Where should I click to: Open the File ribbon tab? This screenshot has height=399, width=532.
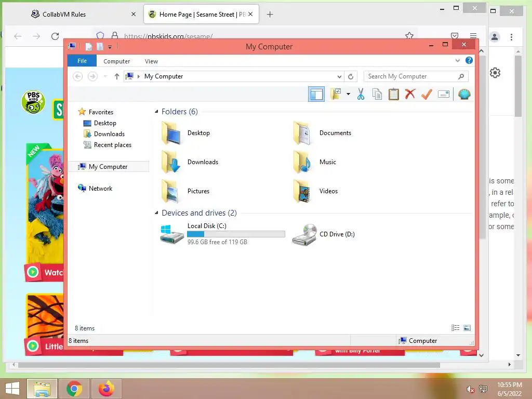point(82,61)
